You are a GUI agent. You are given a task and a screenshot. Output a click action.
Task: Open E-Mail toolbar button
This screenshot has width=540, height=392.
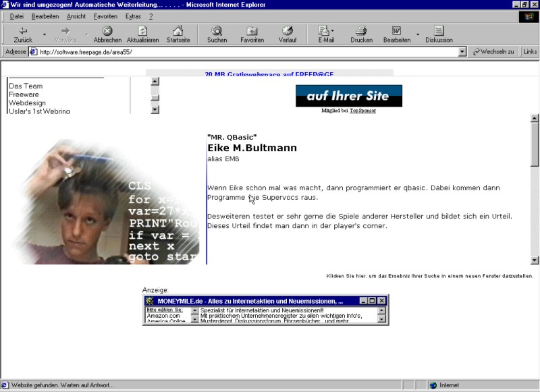326,34
